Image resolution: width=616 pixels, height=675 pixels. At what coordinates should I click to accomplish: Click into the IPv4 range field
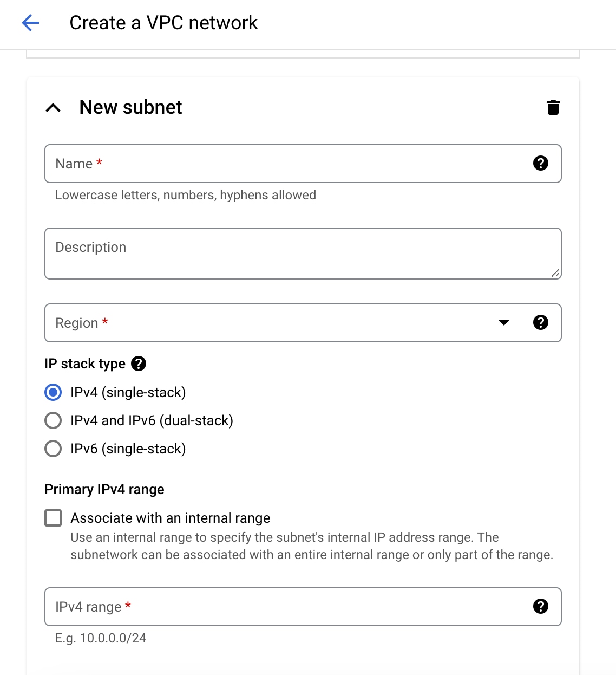tap(303, 607)
